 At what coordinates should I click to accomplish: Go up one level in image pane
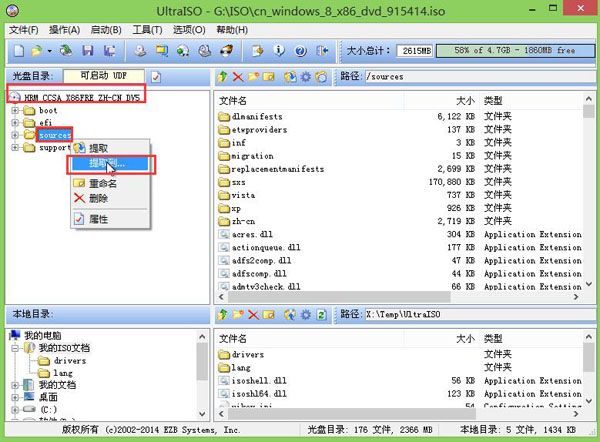tap(222, 77)
